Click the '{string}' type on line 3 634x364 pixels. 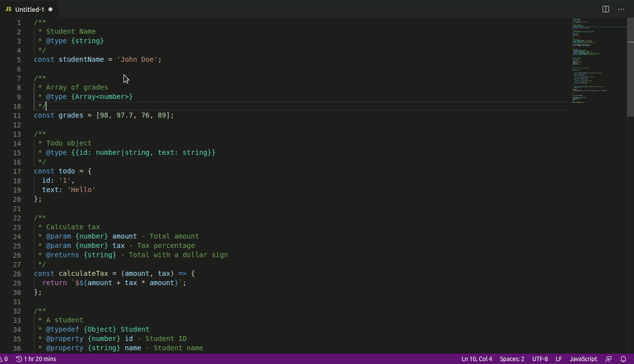click(87, 41)
